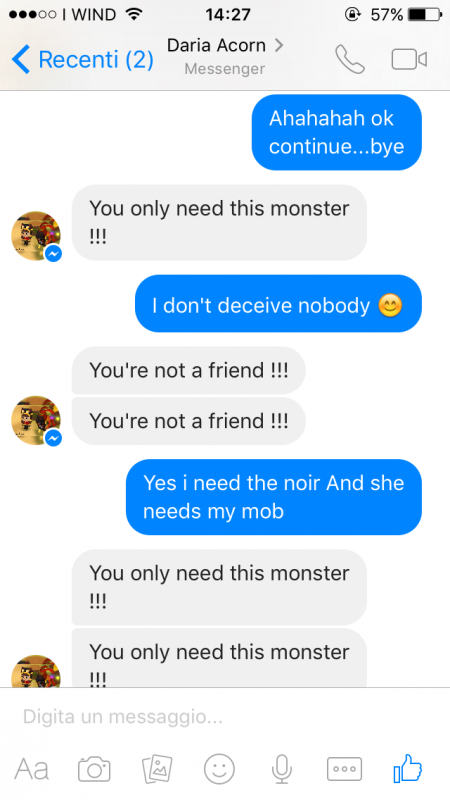Start a video call with the camera icon
450x800 pixels.
click(409, 59)
